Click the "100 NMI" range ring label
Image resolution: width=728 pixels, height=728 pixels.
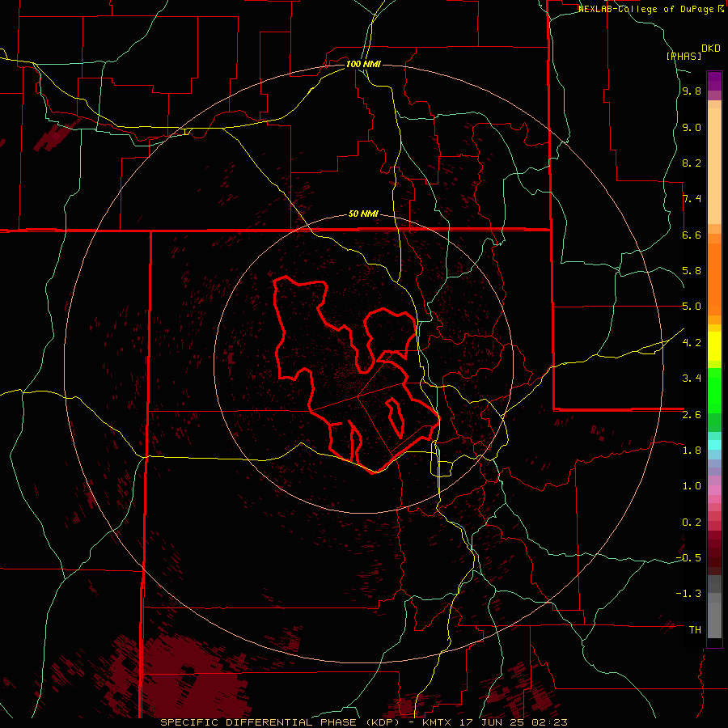point(363,64)
